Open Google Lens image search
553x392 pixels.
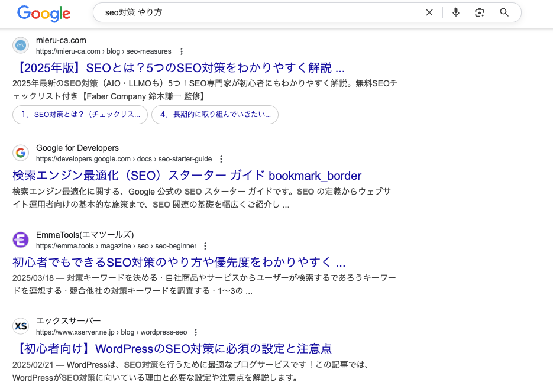480,12
